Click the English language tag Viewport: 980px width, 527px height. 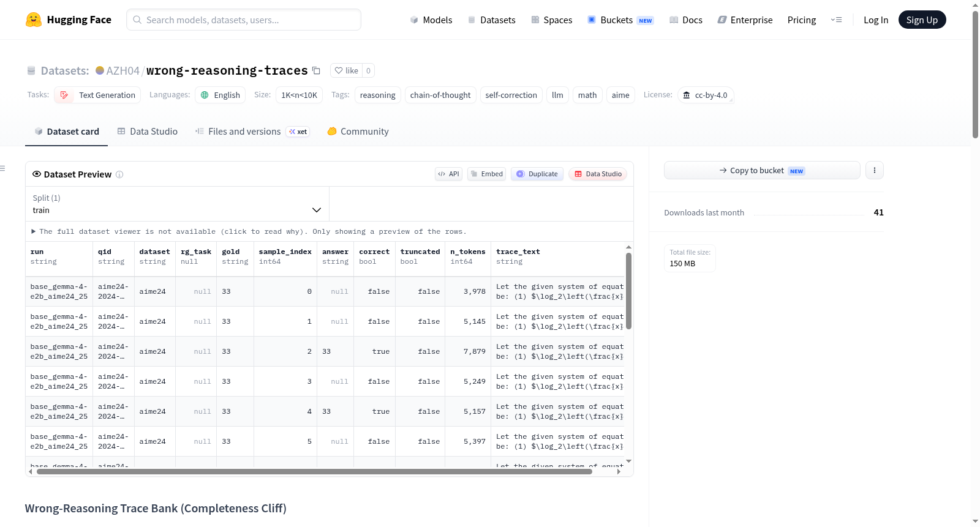pos(221,95)
